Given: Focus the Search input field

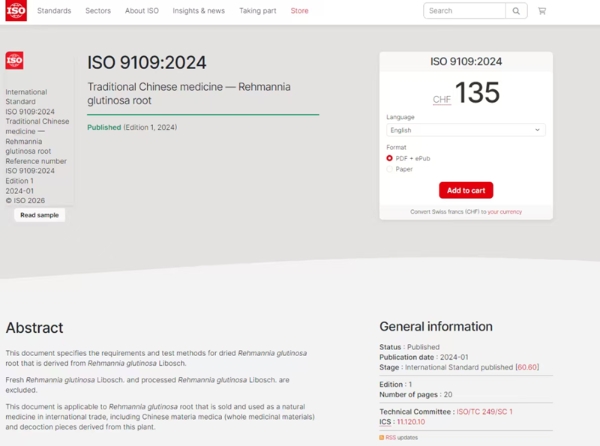Looking at the screenshot, I should [x=465, y=11].
